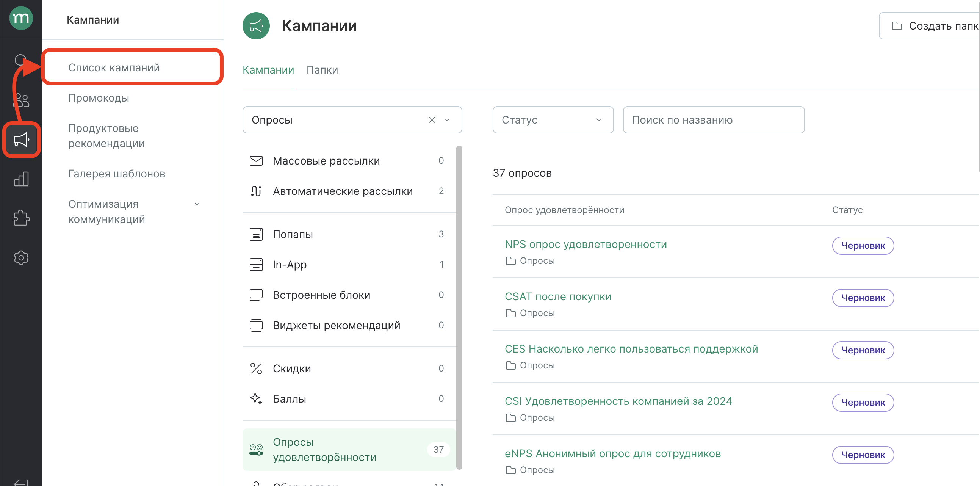980x486 pixels.
Task: Click the Статус column header
Action: pos(847,210)
